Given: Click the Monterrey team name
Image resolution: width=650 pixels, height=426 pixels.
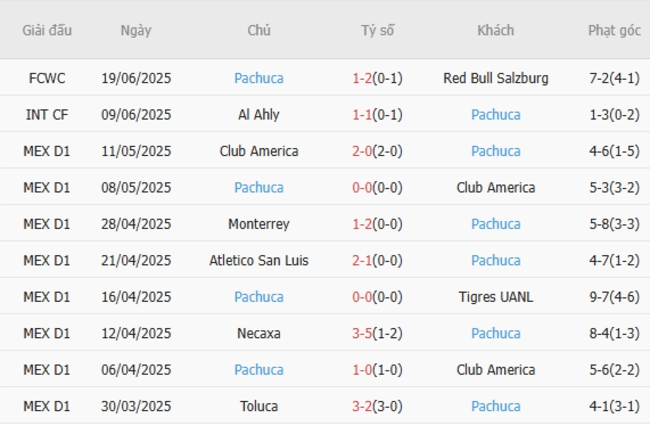Looking at the screenshot, I should (x=259, y=224).
